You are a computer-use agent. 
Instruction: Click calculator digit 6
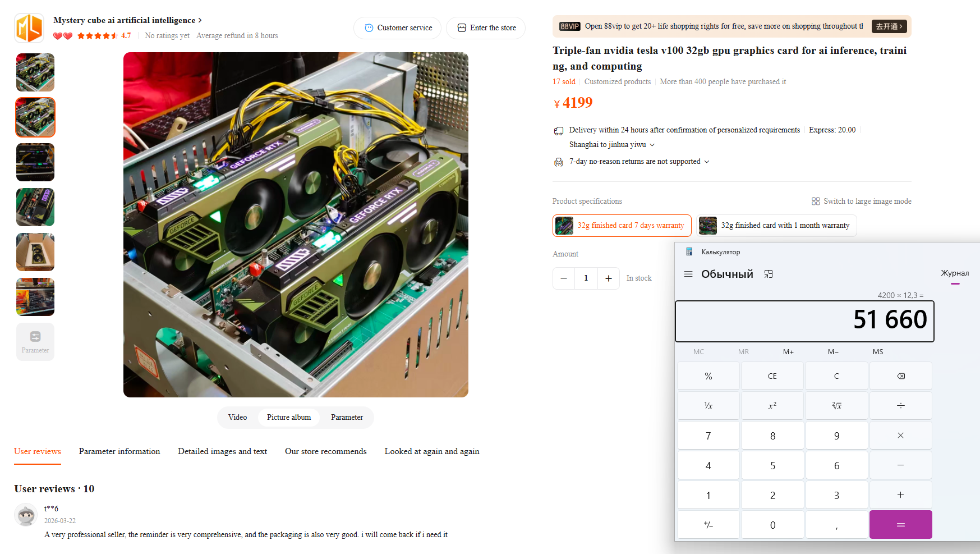[x=836, y=465]
